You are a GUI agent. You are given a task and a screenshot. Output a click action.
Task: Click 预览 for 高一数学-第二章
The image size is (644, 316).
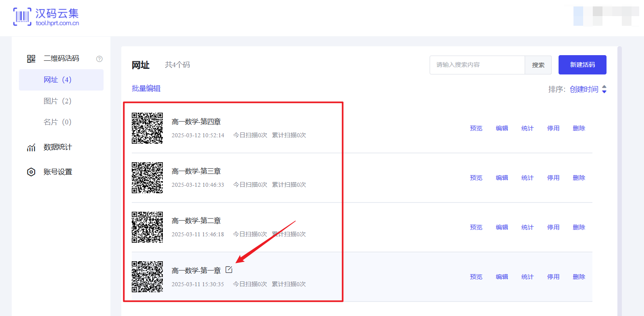coord(476,227)
